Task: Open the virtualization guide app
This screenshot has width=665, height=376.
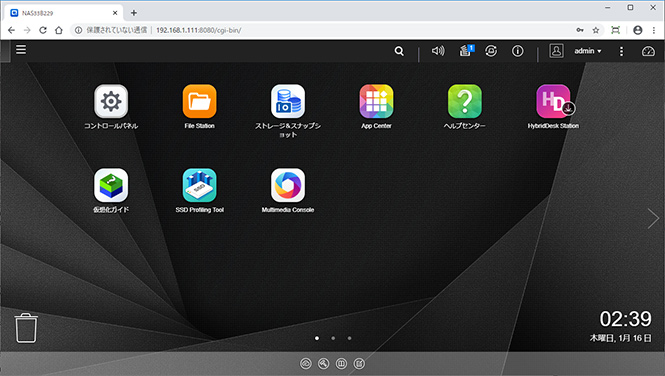Action: point(111,185)
